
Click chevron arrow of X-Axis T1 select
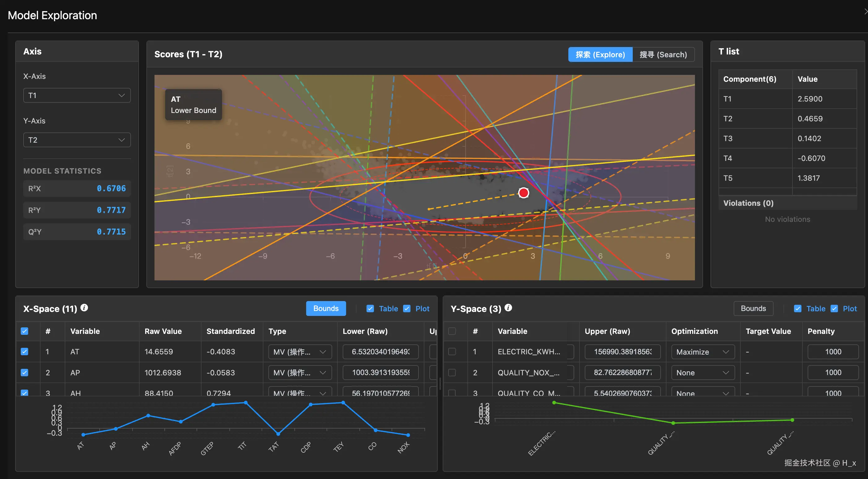click(x=121, y=95)
